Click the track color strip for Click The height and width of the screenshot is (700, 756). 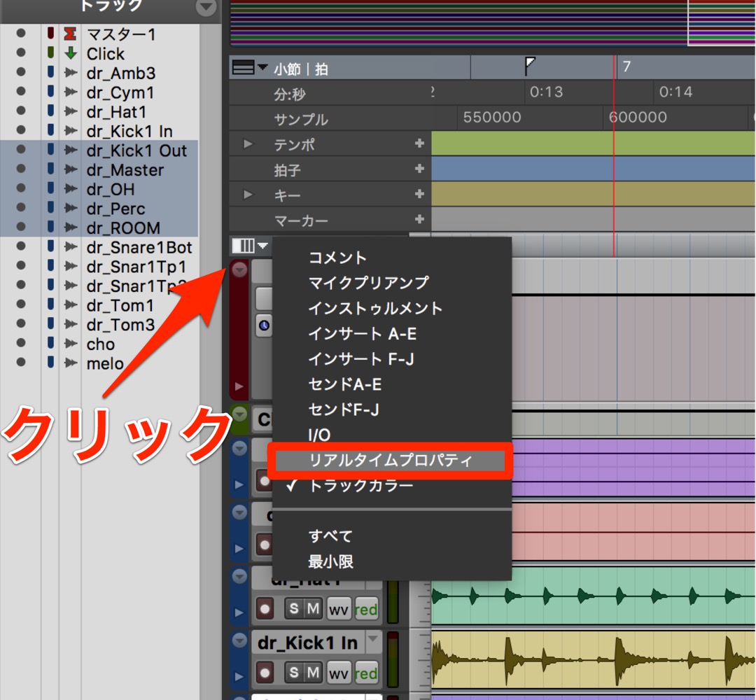(x=50, y=52)
